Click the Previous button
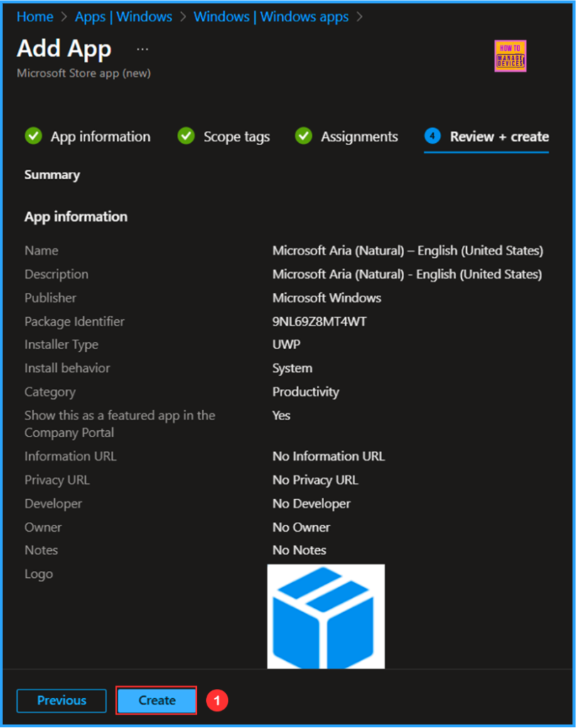Image resolution: width=577 pixels, height=728 pixels. 62,700
